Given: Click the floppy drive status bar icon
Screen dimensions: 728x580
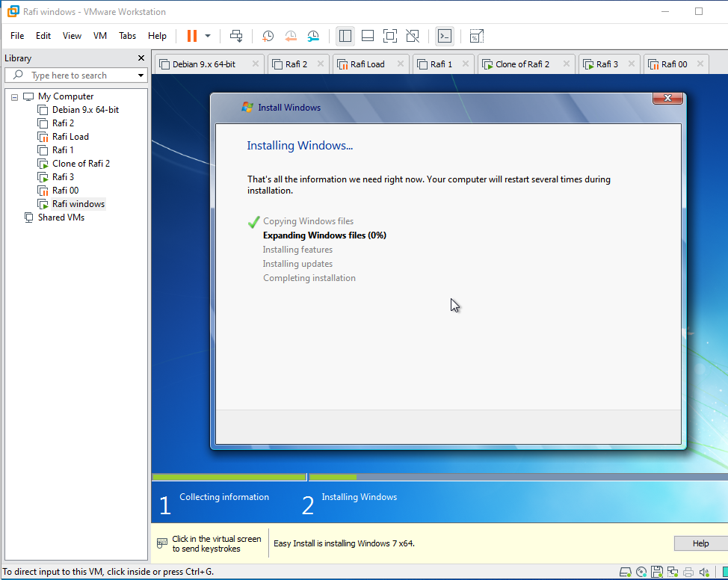Looking at the screenshot, I should 656,572.
